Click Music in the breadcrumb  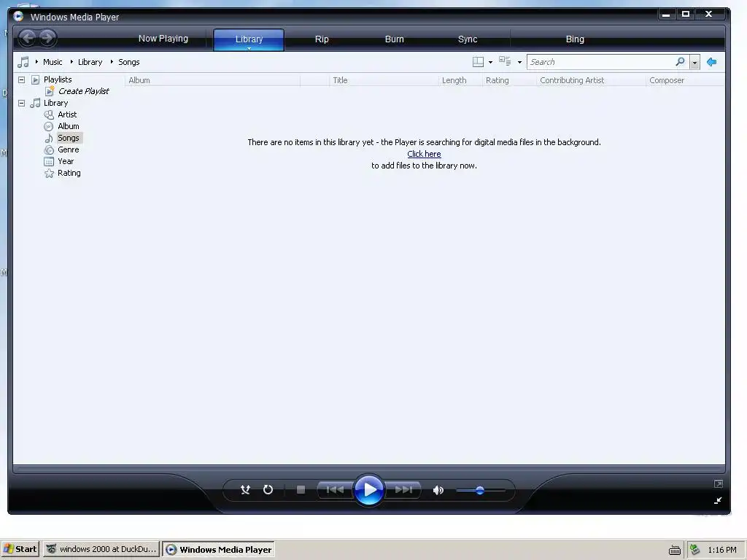(53, 62)
